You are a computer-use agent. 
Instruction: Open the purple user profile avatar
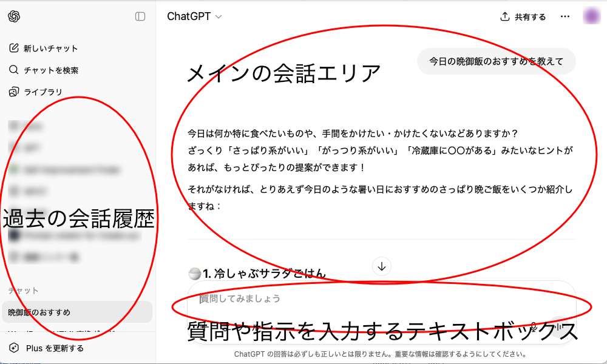(x=591, y=16)
